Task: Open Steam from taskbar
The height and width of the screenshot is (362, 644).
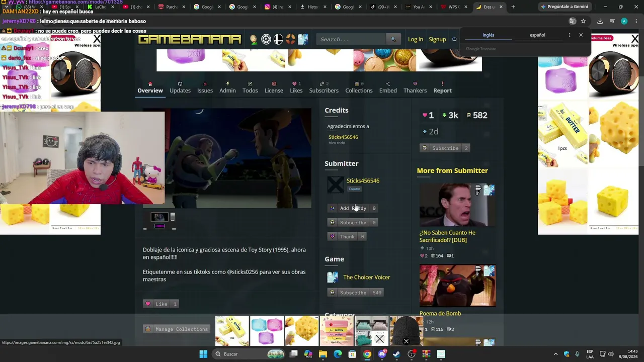Action: (x=396, y=354)
